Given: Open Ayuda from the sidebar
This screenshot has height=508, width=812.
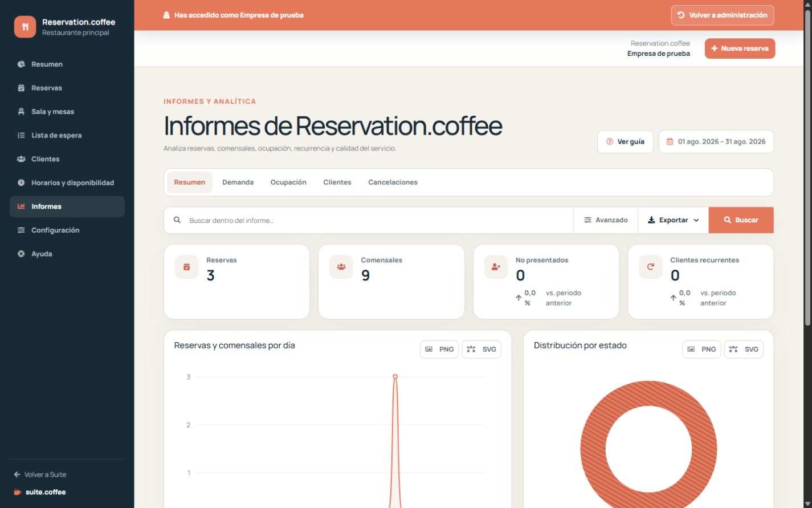Looking at the screenshot, I should [67, 254].
